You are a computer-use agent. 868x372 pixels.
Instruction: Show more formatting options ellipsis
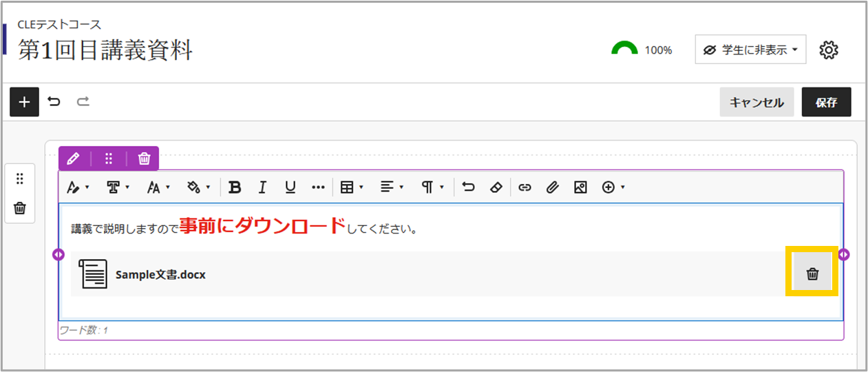(318, 187)
